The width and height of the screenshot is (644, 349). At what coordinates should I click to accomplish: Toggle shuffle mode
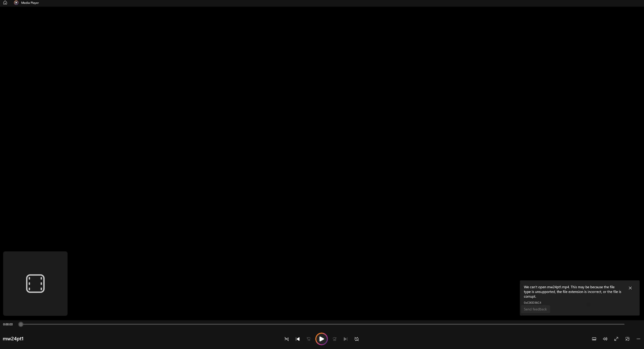pos(287,339)
